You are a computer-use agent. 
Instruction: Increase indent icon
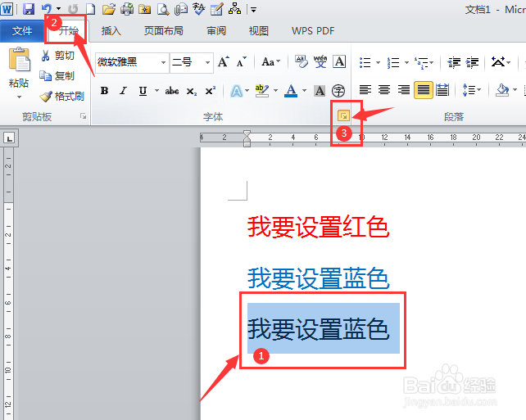tap(472, 62)
